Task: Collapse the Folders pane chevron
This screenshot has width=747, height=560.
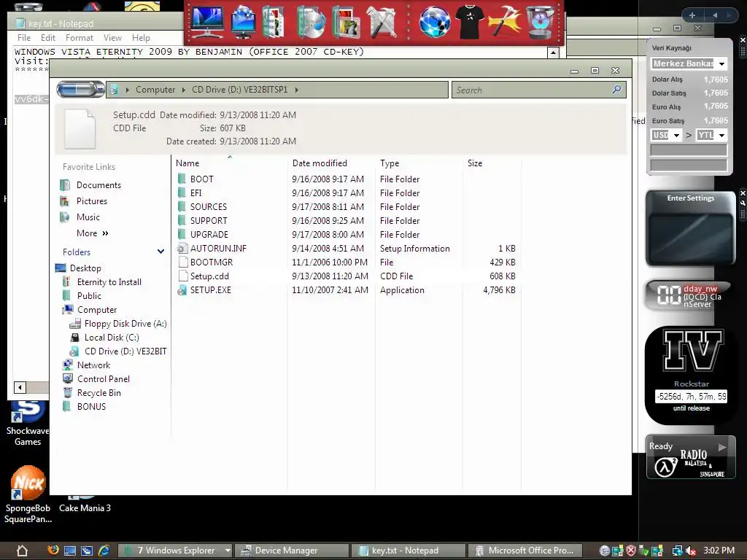Action: pos(160,252)
